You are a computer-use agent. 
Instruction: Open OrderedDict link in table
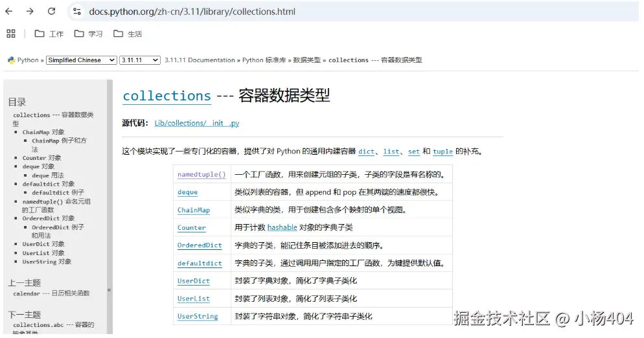click(x=200, y=245)
